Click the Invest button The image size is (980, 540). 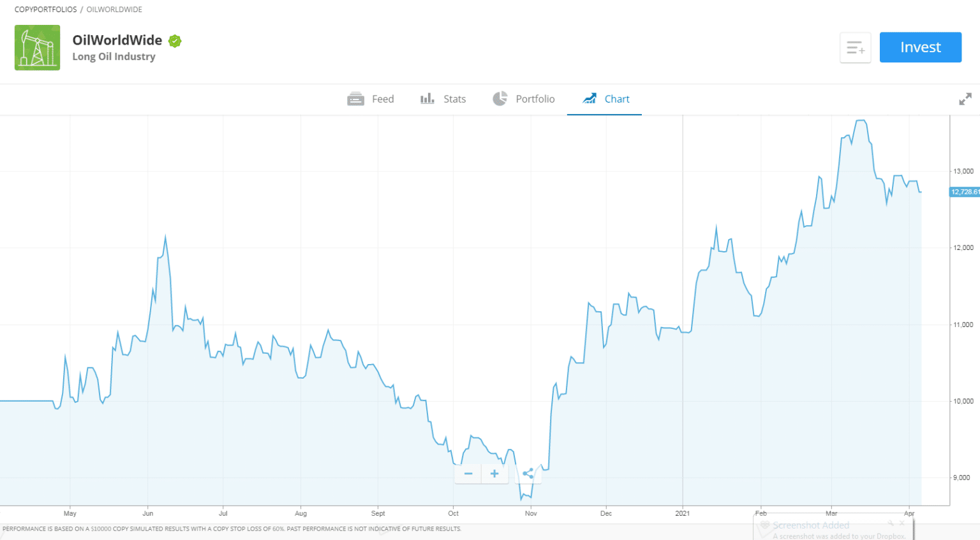pyautogui.click(x=920, y=47)
